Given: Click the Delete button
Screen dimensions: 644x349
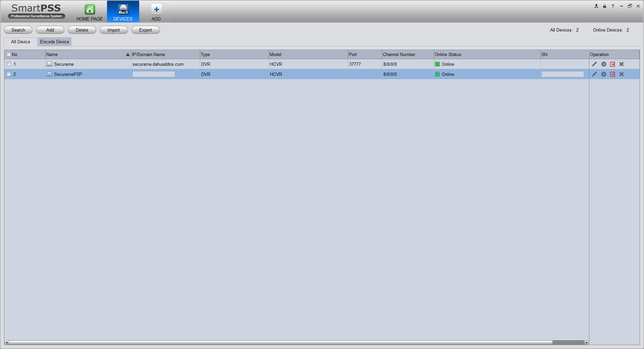Looking at the screenshot, I should click(82, 30).
